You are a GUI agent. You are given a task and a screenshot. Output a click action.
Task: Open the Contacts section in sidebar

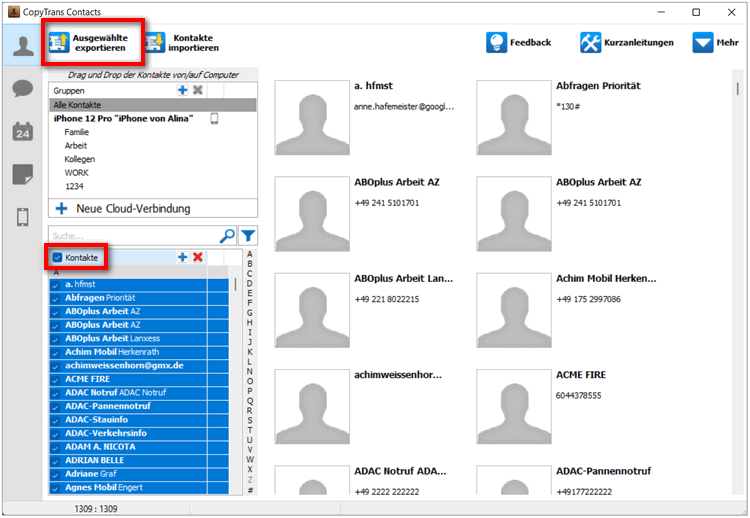[x=23, y=46]
